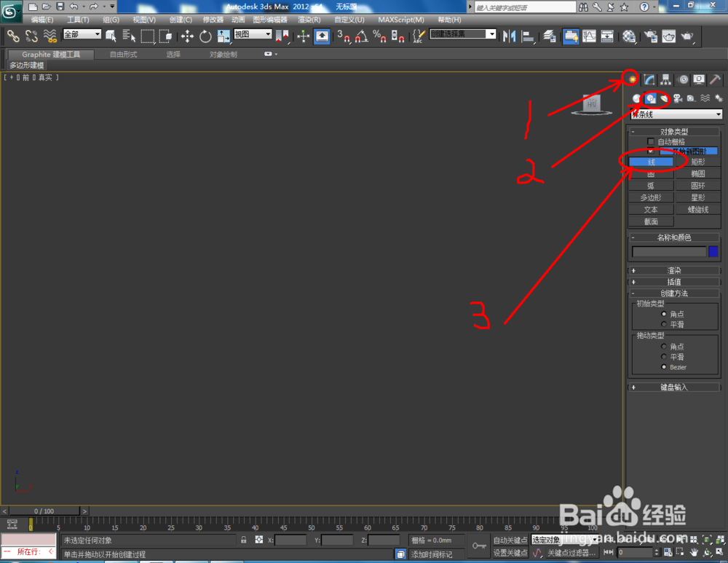The width and height of the screenshot is (728, 563).
Task: Toggle the Percent Snap tool
Action: (379, 36)
